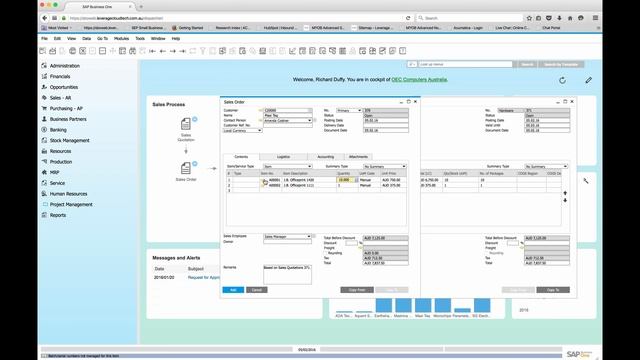Open the Sales Order process icon
This screenshot has width=640, height=360.
[186, 168]
